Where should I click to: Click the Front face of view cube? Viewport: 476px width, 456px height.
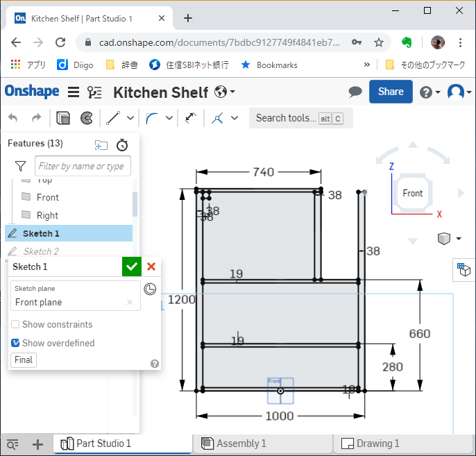click(413, 193)
